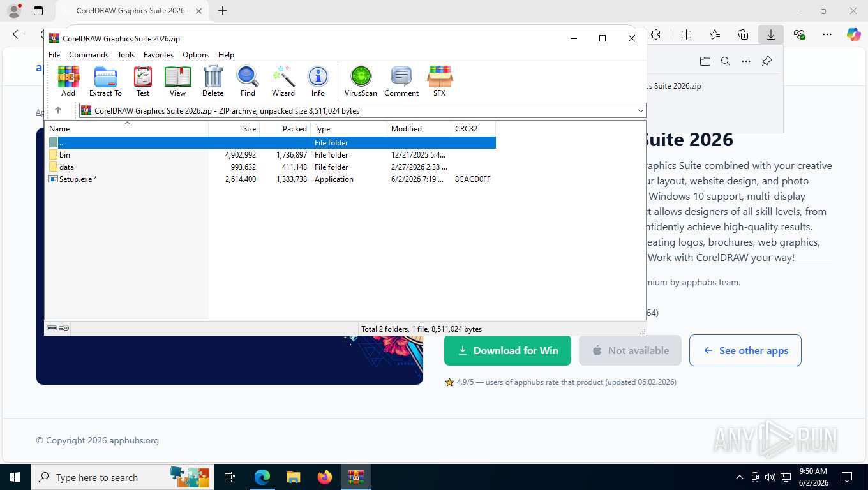Open the Options menu
Screen dimensions: 868x490
pos(196,55)
